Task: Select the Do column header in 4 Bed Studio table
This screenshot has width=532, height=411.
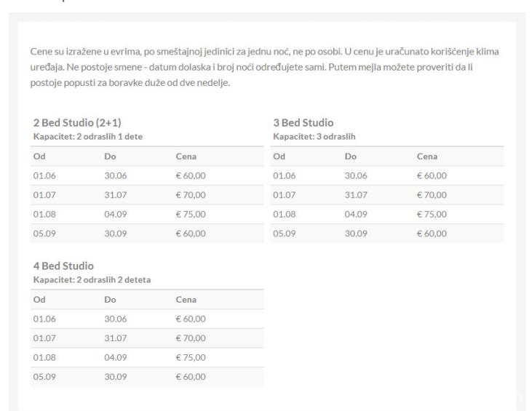Action: coord(111,300)
